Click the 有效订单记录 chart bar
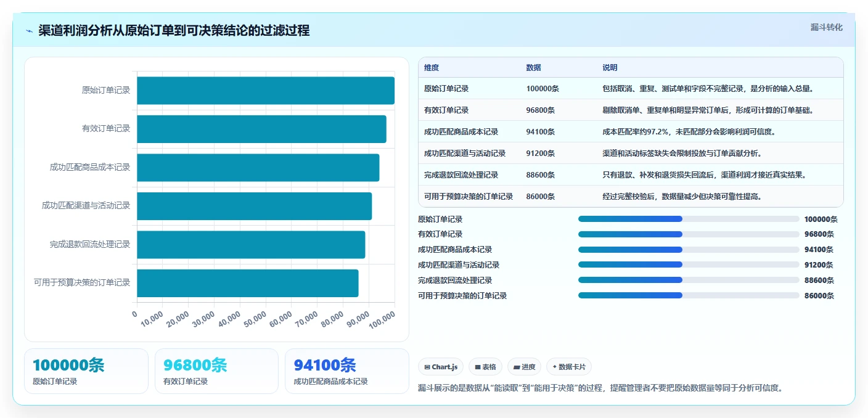The width and height of the screenshot is (868, 418). coord(261,129)
